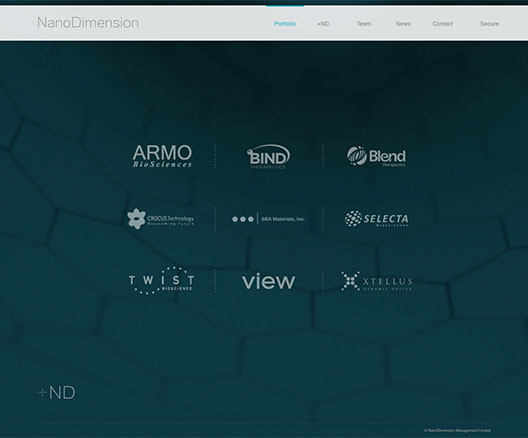Open the ARMO BioSciences logo
528x438 pixels.
pos(162,156)
